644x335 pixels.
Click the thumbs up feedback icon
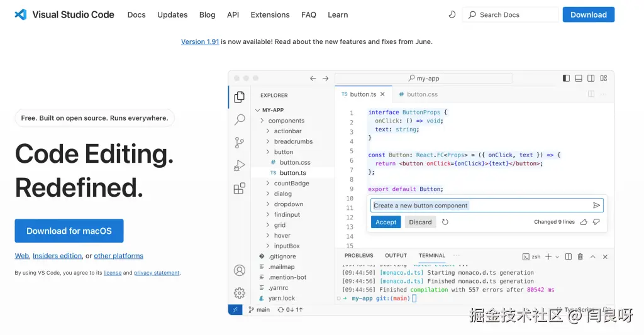[x=584, y=222]
